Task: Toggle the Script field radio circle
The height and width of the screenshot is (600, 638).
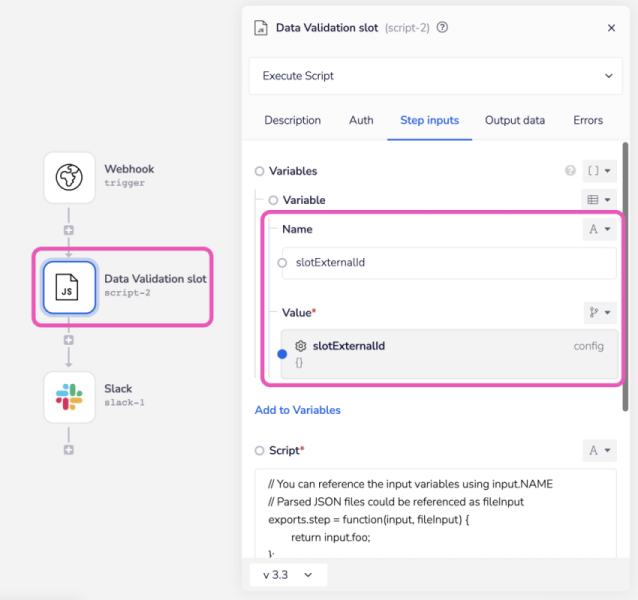Action: pyautogui.click(x=260, y=451)
